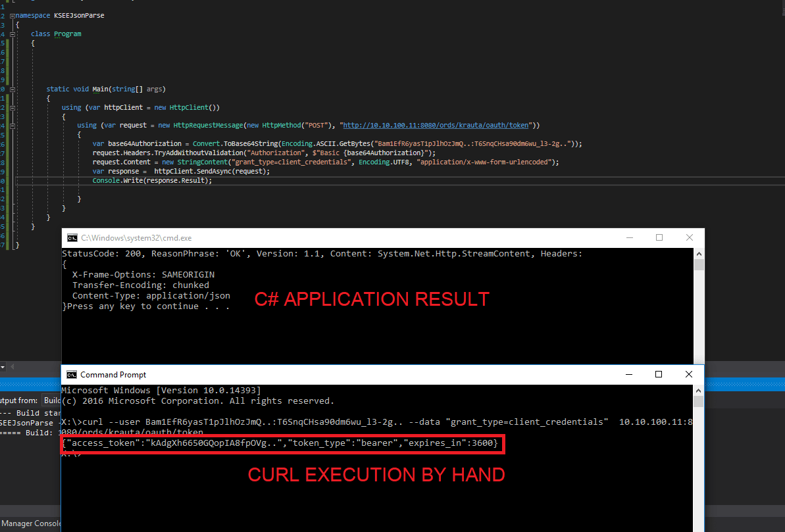Switch to the Manager Console tab

coord(30,523)
